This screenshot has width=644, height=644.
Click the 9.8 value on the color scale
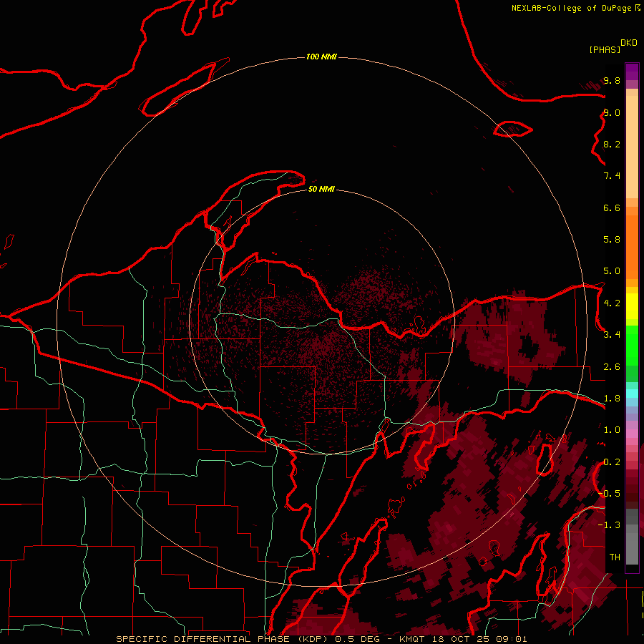pyautogui.click(x=612, y=80)
